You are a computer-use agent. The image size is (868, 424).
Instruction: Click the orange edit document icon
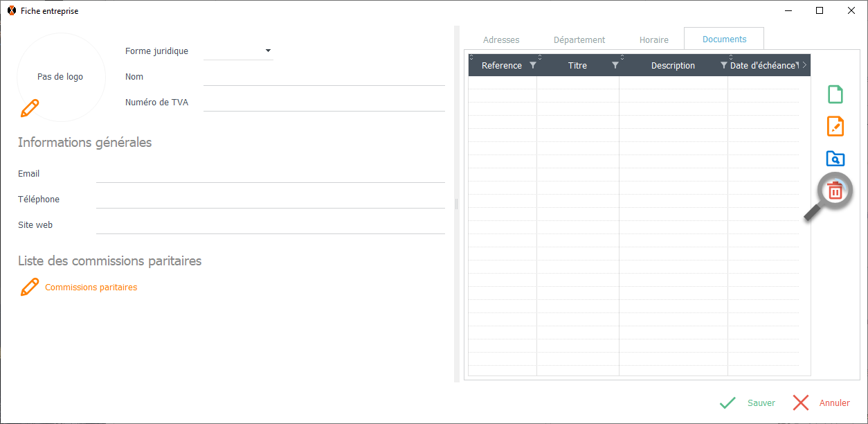[835, 127]
